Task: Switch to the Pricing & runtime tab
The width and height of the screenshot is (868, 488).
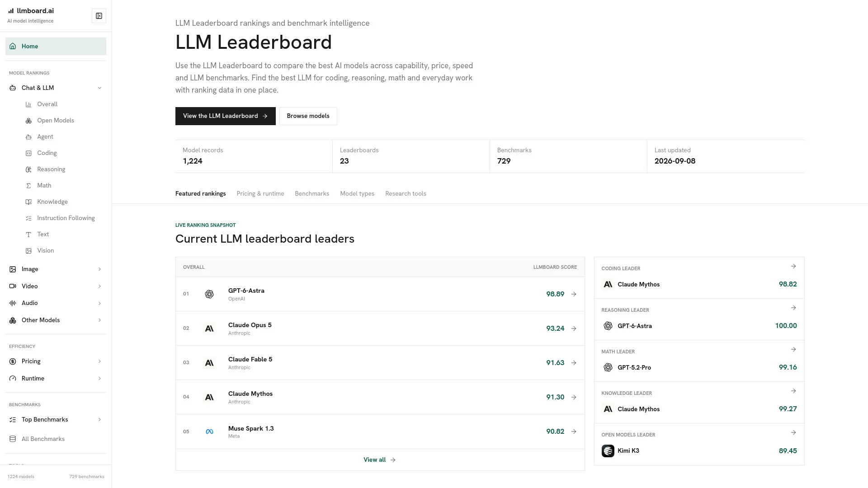Action: click(260, 194)
